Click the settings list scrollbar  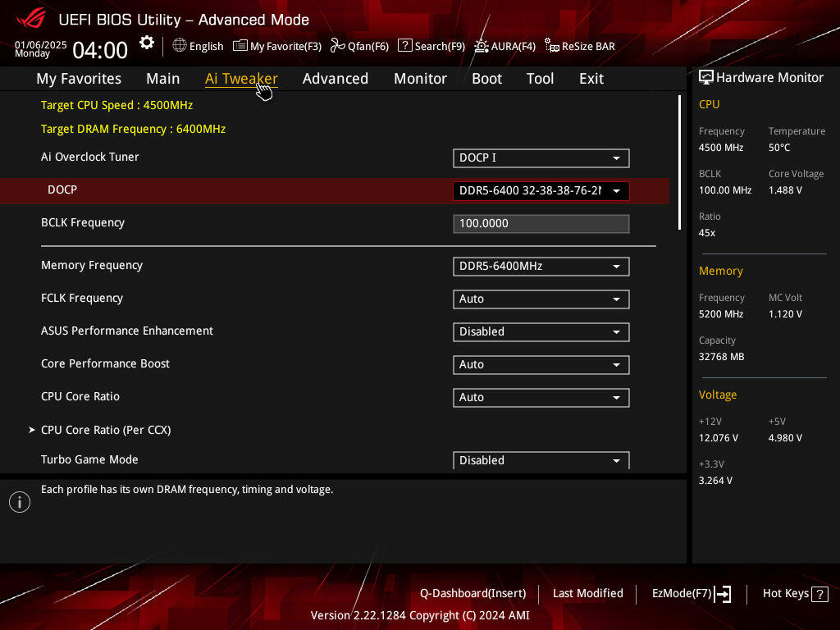tap(679, 163)
